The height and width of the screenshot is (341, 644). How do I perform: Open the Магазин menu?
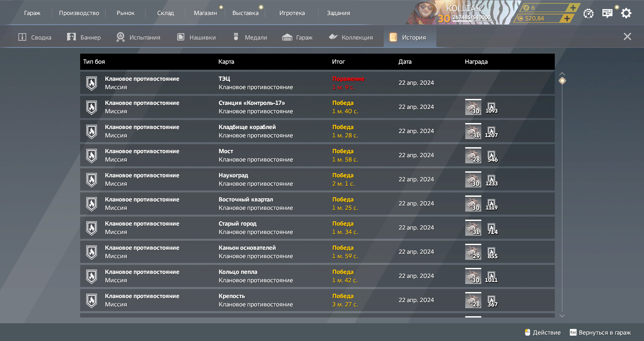[205, 13]
